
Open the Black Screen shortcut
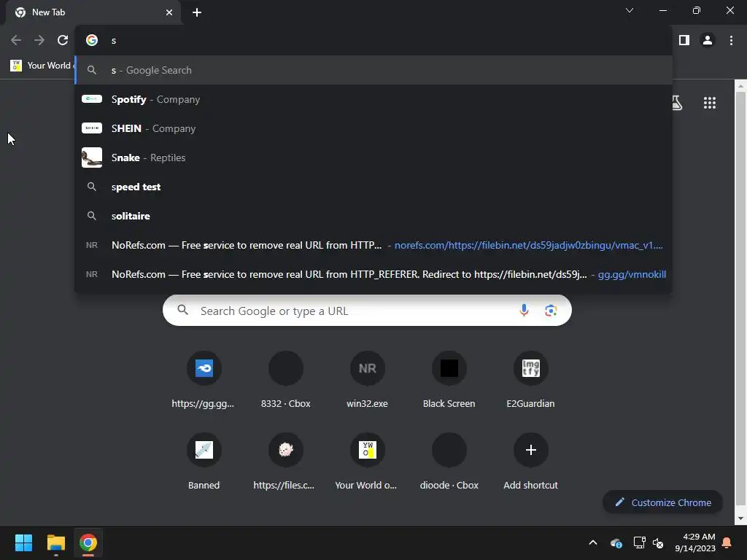pyautogui.click(x=449, y=380)
